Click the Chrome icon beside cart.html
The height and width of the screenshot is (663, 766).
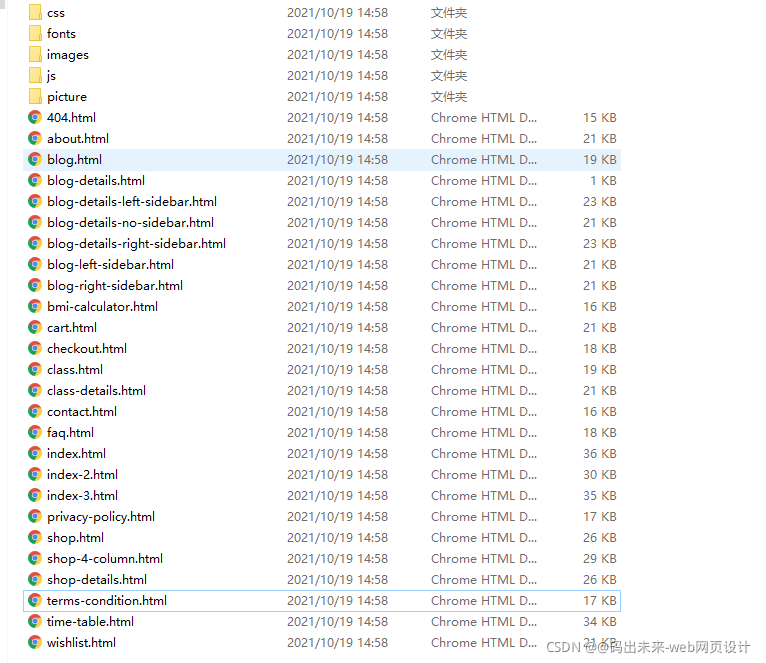pos(35,327)
